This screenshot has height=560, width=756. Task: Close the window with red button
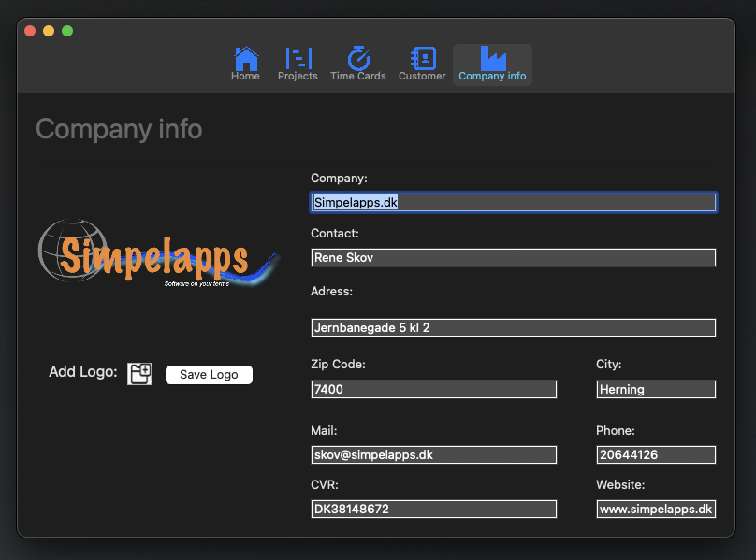tap(30, 31)
